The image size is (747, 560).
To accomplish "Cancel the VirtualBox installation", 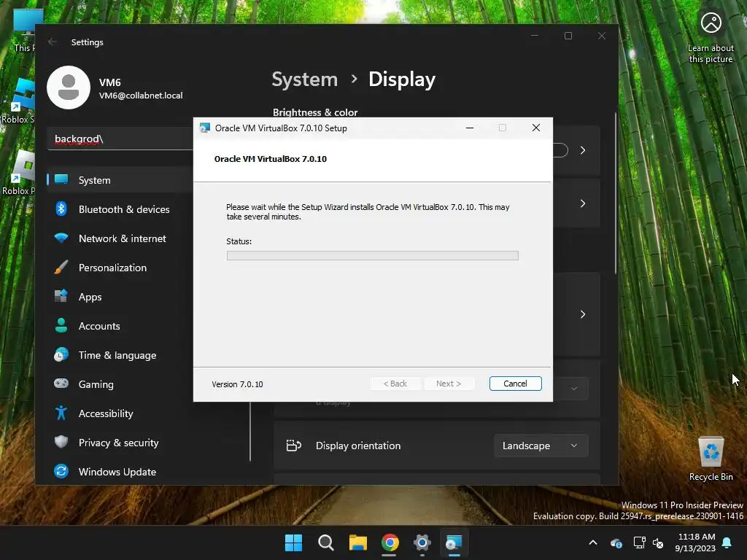I will pyautogui.click(x=515, y=384).
